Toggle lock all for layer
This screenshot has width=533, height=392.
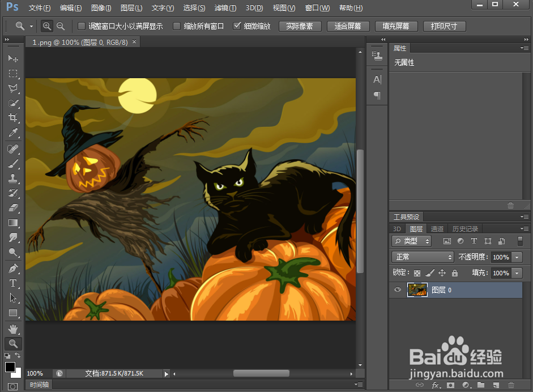455,273
